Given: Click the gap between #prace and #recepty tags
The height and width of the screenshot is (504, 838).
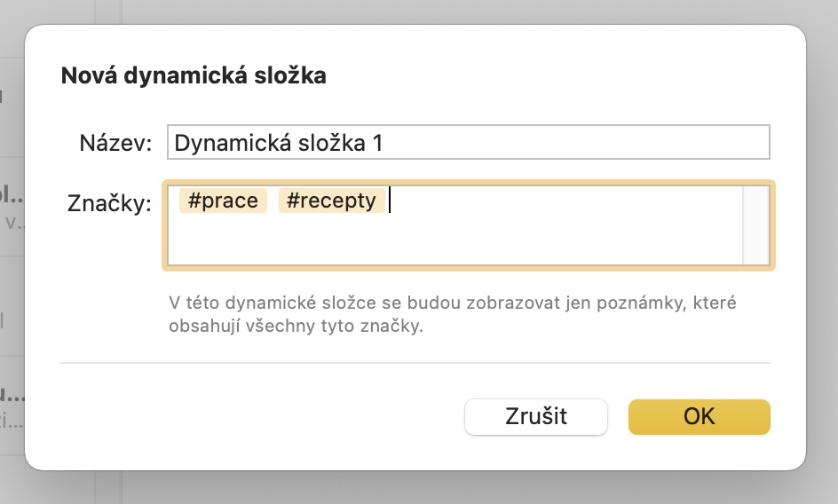Looking at the screenshot, I should pos(273,201).
